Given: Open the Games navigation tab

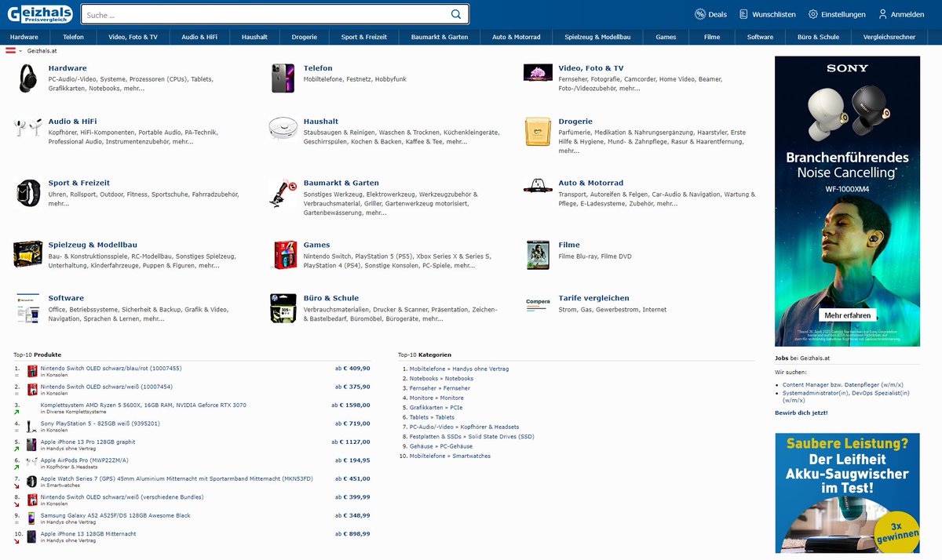Looking at the screenshot, I should tap(666, 37).
